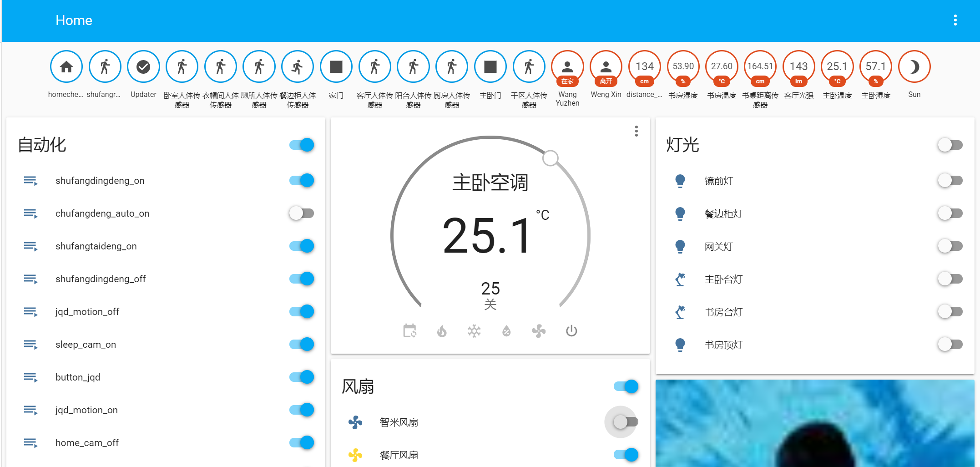The height and width of the screenshot is (467, 980).
Task: Select the 厕所人体传感器 badge
Action: [259, 67]
